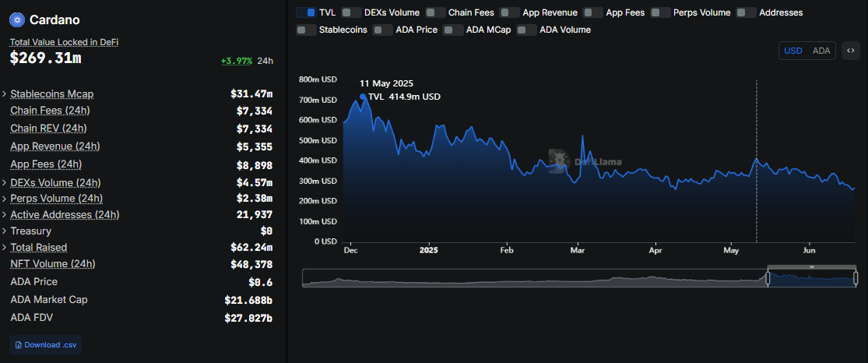Click the Cardano logo icon
Viewport: 868px width, 363px height.
tap(18, 20)
